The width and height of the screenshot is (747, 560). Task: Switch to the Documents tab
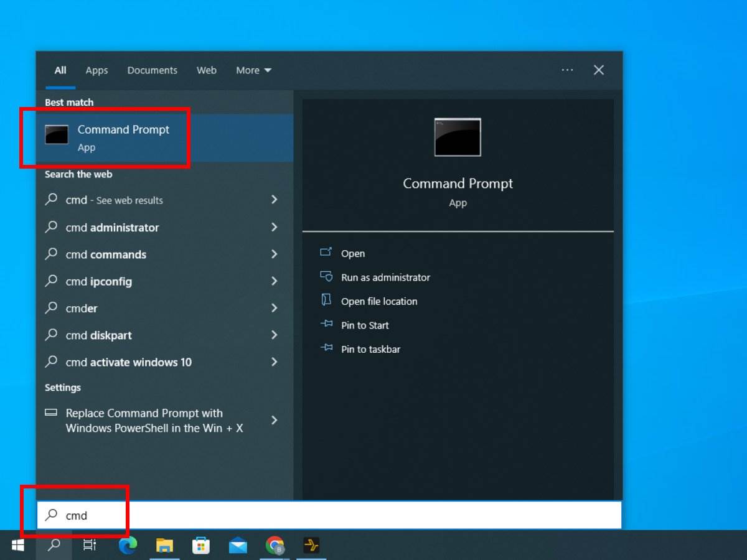tap(153, 70)
